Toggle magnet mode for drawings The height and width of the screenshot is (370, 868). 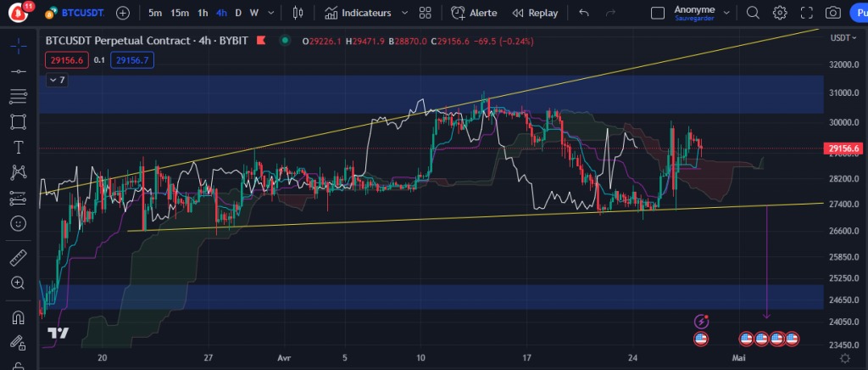pyautogui.click(x=19, y=317)
